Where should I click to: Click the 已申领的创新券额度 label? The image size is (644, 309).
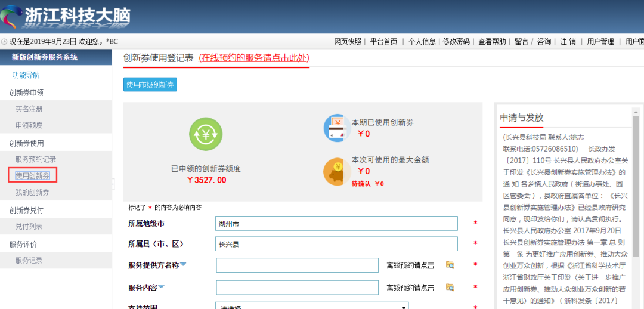(206, 169)
